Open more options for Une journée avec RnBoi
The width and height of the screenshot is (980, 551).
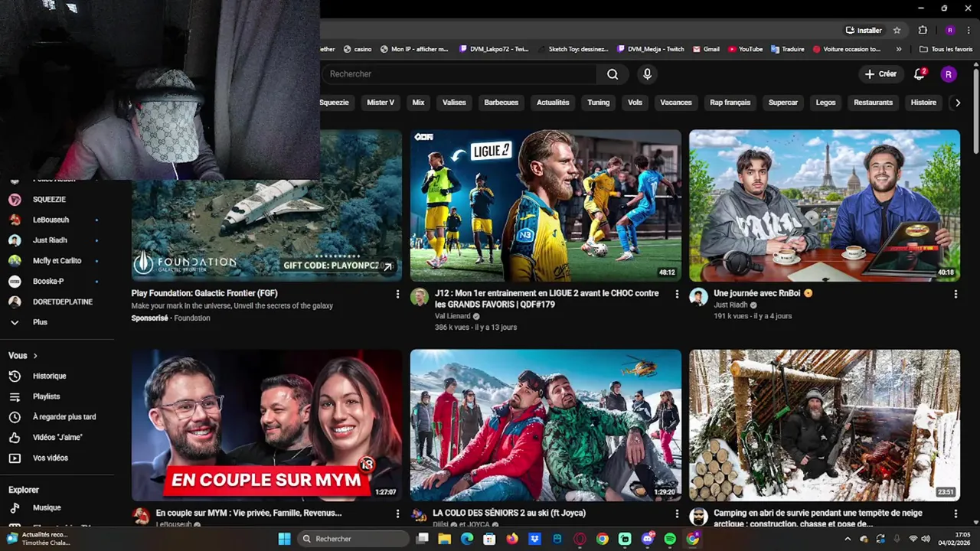[955, 294]
